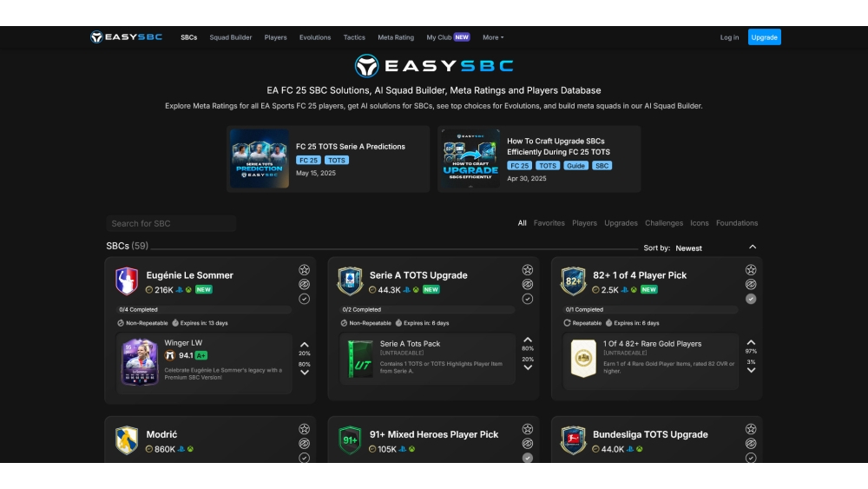This screenshot has height=489, width=868.
Task: Open Le Sommer Winger LW player card
Action: click(x=140, y=362)
